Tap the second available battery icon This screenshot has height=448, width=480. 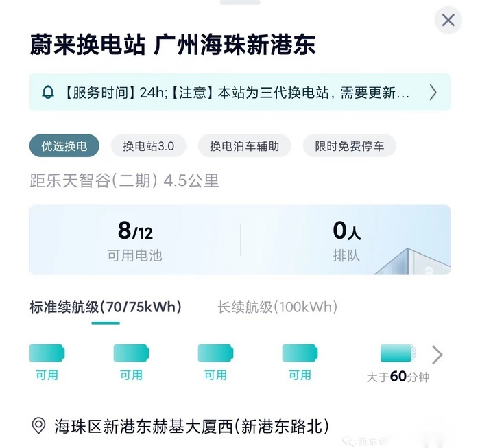pos(131,353)
